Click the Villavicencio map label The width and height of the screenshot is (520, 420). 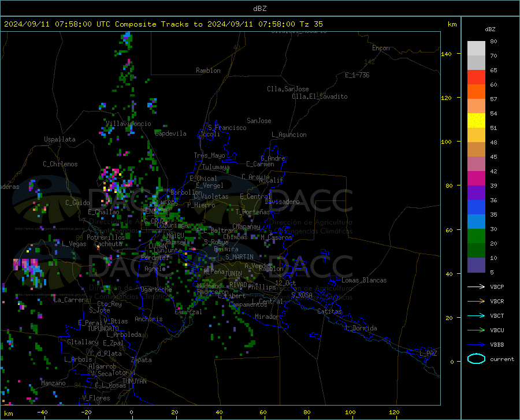[128, 124]
